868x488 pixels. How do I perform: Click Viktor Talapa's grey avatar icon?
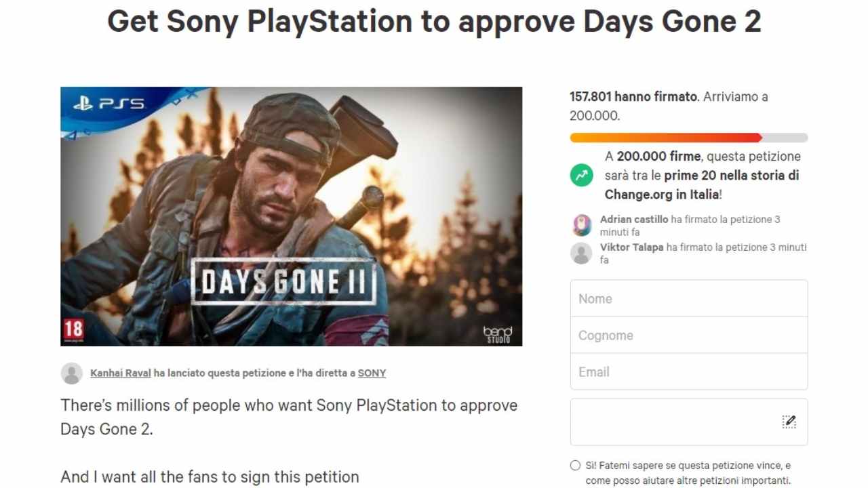tap(582, 253)
